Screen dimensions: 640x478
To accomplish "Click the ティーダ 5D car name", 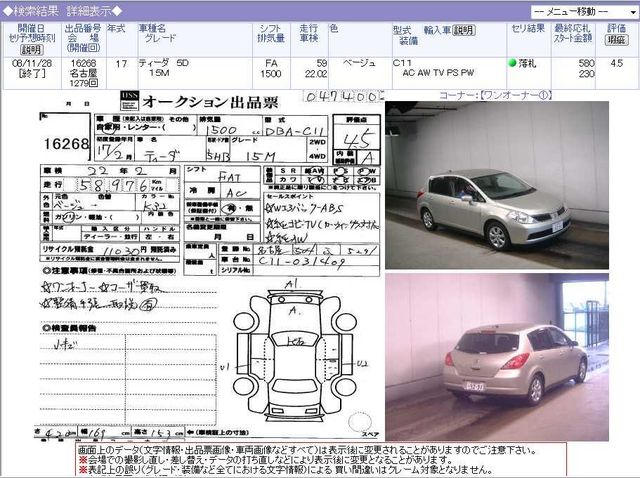I will [x=164, y=63].
